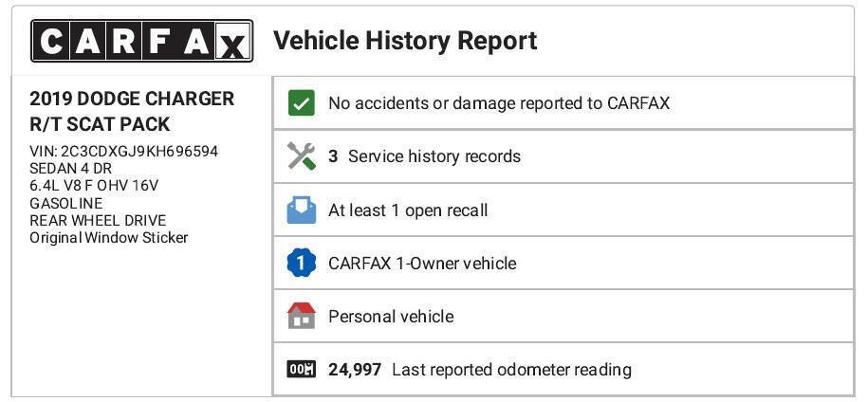The image size is (868, 402).
Task: Click the Vehicle History Report heading
Action: pos(405,41)
